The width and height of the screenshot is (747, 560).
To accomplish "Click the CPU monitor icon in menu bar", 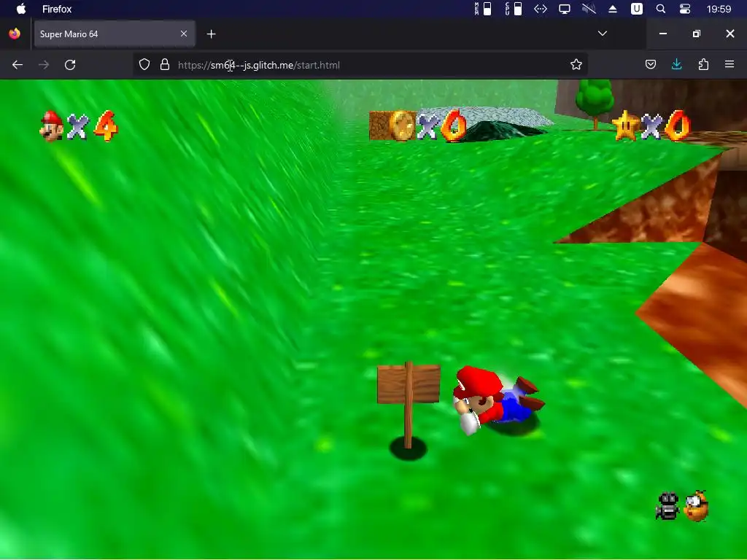I will [x=514, y=9].
